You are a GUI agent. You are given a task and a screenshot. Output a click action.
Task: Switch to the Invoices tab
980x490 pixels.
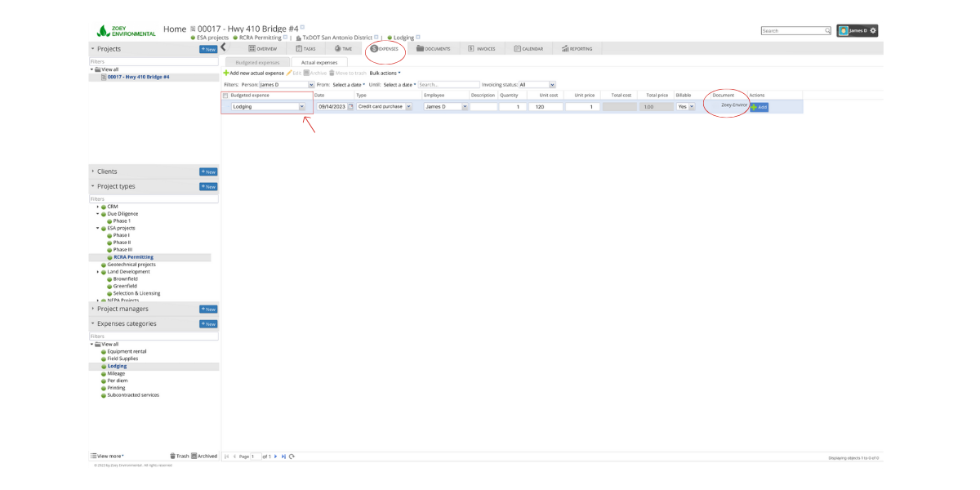(x=482, y=49)
